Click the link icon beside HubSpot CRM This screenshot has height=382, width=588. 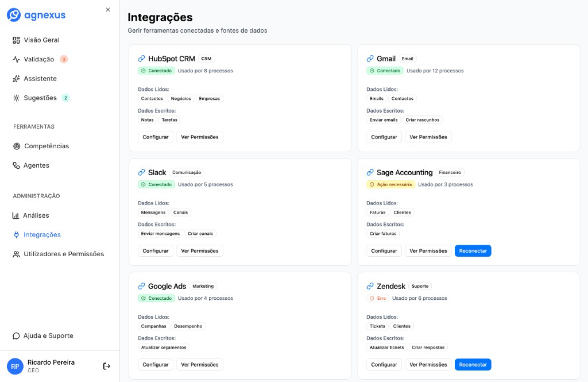[x=141, y=59]
